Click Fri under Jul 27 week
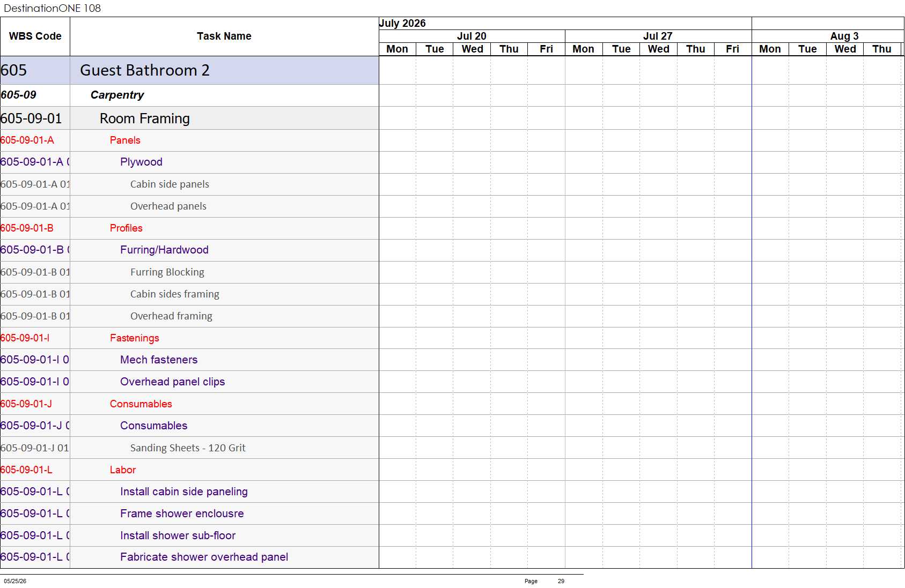Viewport: 905px width, 588px height. (x=733, y=49)
